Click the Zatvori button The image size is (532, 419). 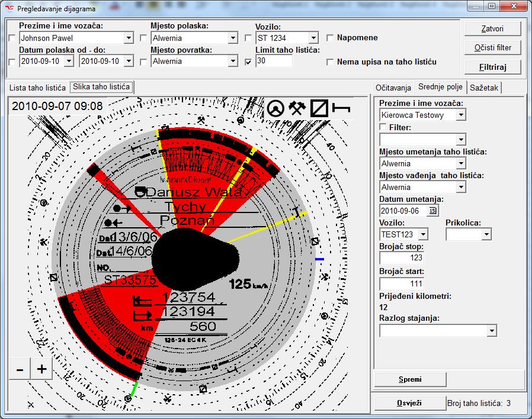[x=492, y=29]
